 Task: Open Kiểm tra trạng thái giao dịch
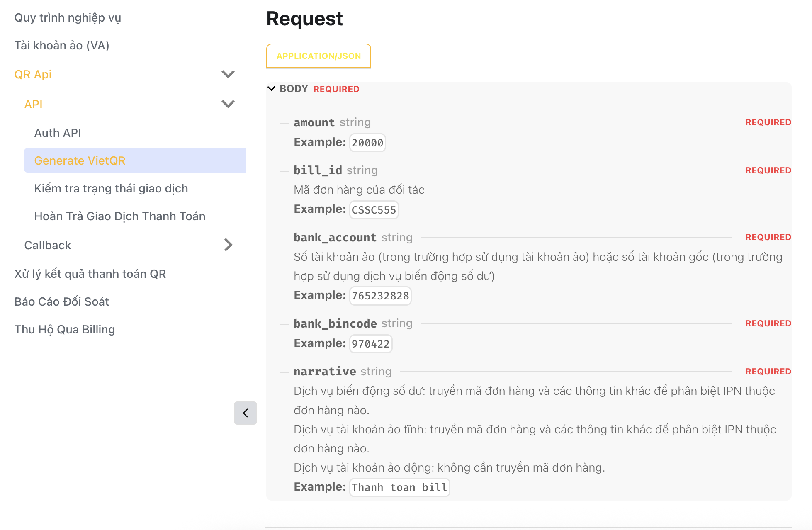pos(111,188)
